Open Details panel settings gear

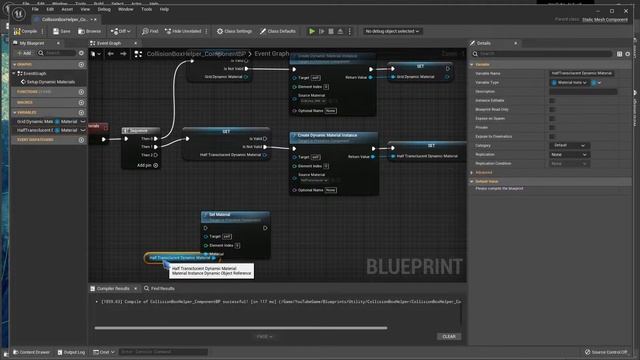pyautogui.click(x=628, y=53)
